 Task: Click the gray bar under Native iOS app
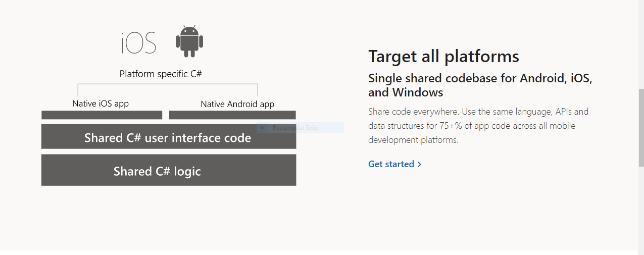click(102, 115)
